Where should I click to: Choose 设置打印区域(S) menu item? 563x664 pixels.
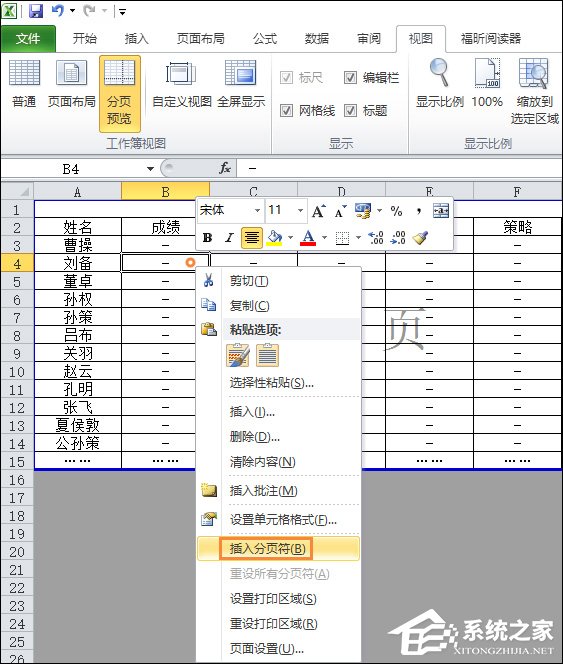(278, 599)
